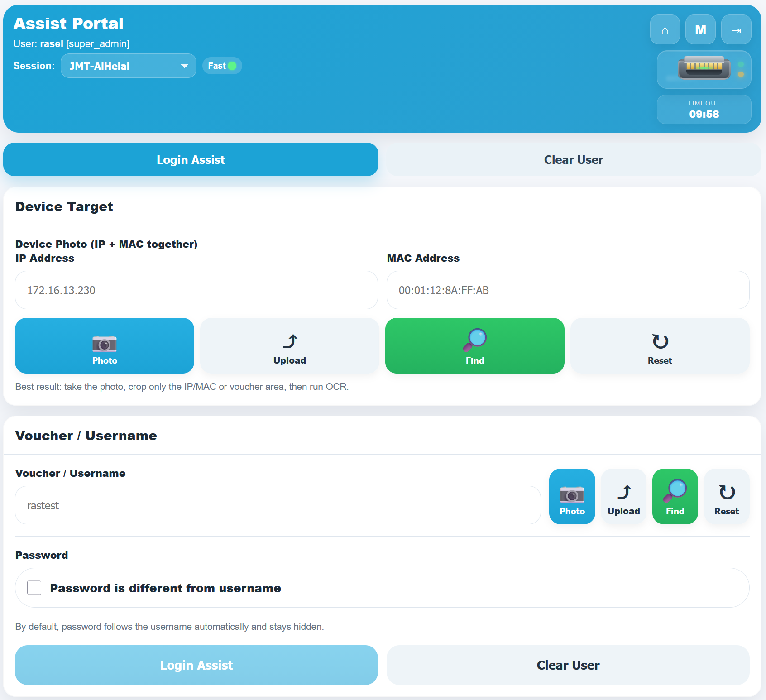Image resolution: width=766 pixels, height=700 pixels.
Task: Find the voucher username
Action: point(675,496)
